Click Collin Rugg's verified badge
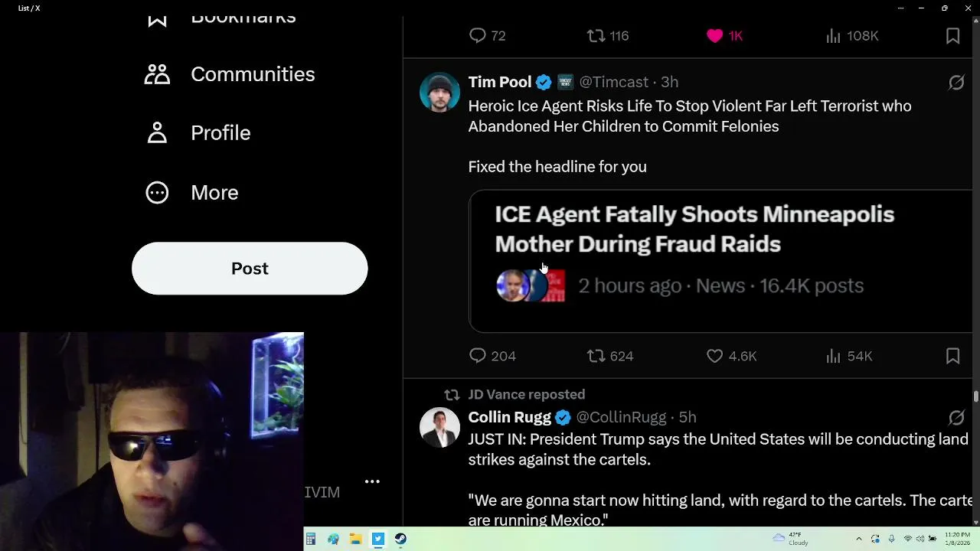980x551 pixels. pyautogui.click(x=563, y=418)
